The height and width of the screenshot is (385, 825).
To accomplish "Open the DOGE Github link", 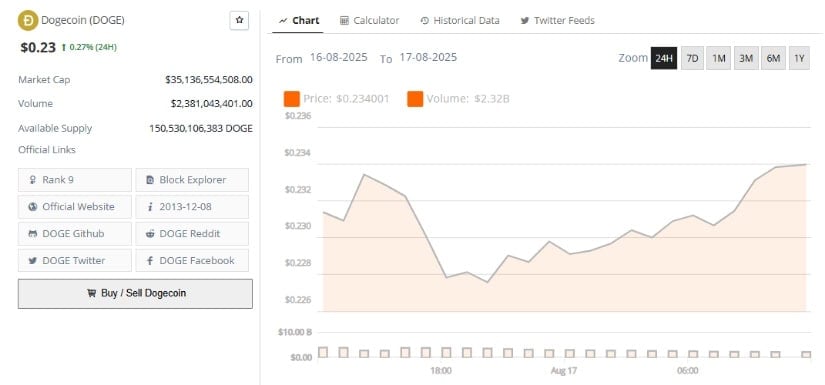I will click(75, 234).
